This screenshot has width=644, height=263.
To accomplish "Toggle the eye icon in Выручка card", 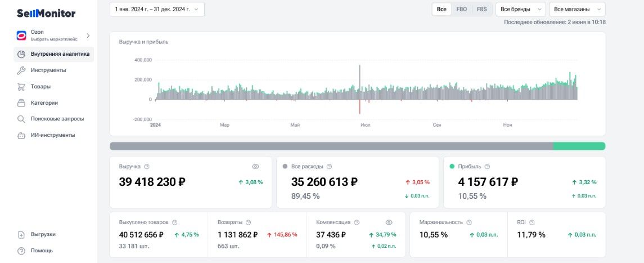I will tap(255, 167).
